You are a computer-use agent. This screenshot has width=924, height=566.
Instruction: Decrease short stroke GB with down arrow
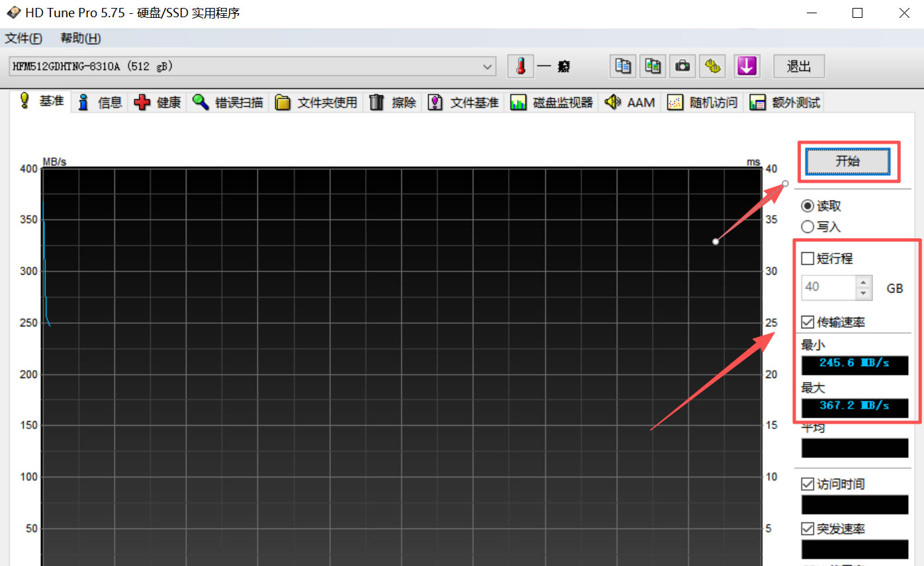[863, 293]
